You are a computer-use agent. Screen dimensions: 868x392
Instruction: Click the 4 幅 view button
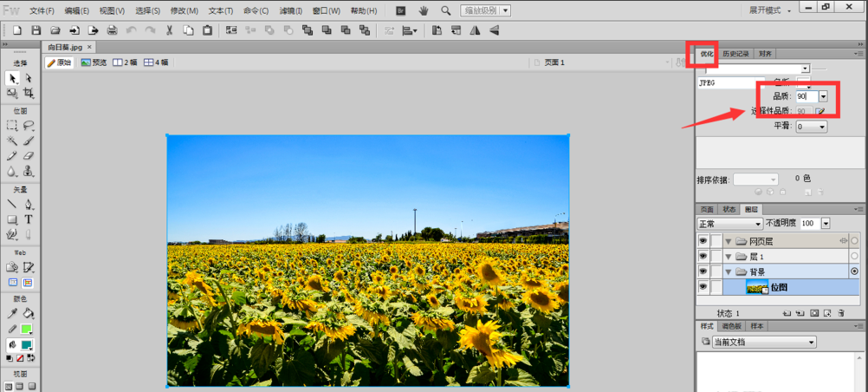point(156,62)
